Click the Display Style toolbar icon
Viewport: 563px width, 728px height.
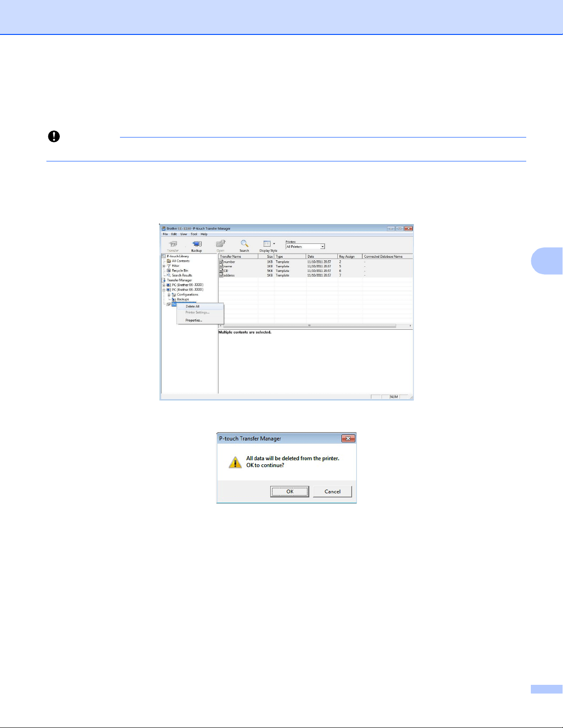[x=267, y=244]
